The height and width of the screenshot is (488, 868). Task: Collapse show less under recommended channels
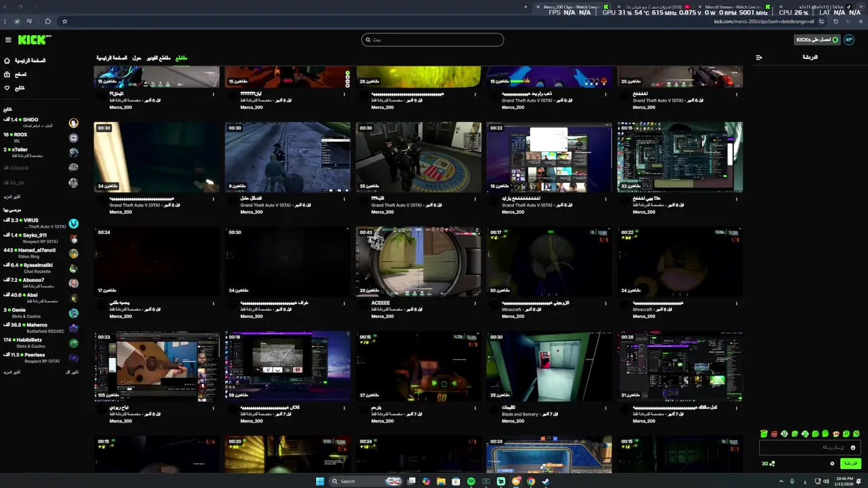click(x=72, y=372)
